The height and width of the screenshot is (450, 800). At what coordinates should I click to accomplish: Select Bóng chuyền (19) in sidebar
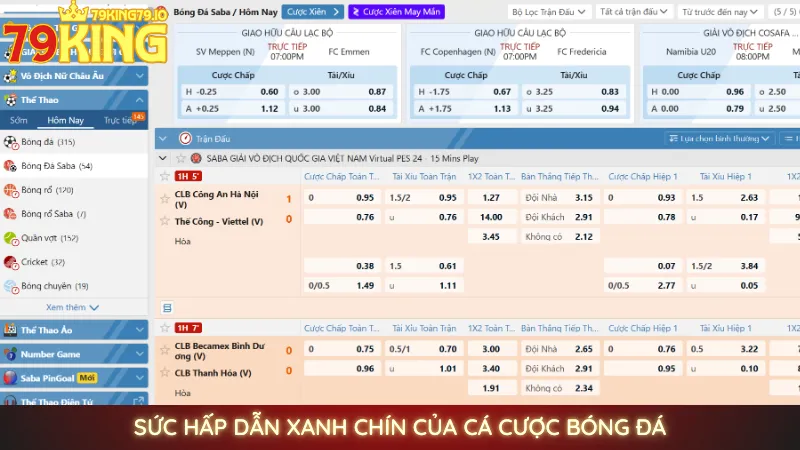pos(74,286)
